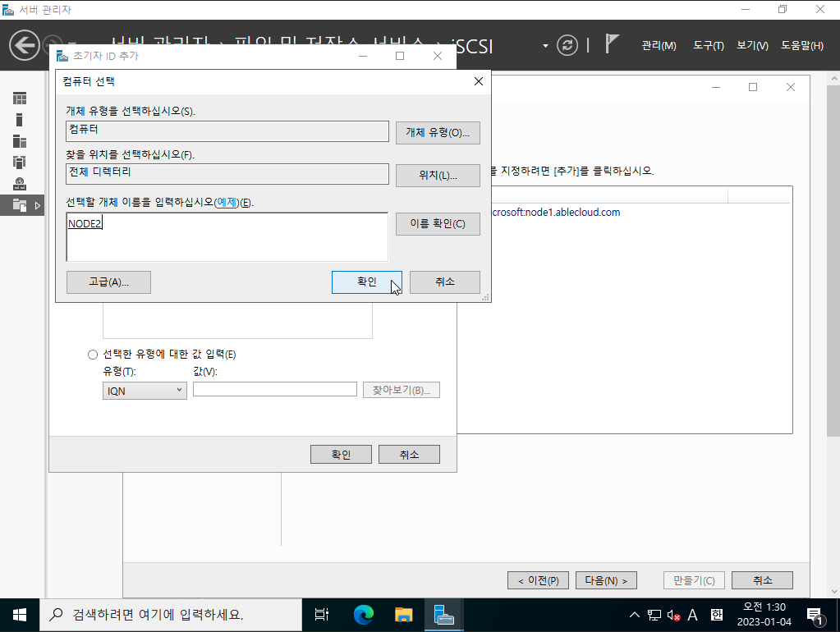The width and height of the screenshot is (840, 632).
Task: Open the View menu
Action: 752,46
